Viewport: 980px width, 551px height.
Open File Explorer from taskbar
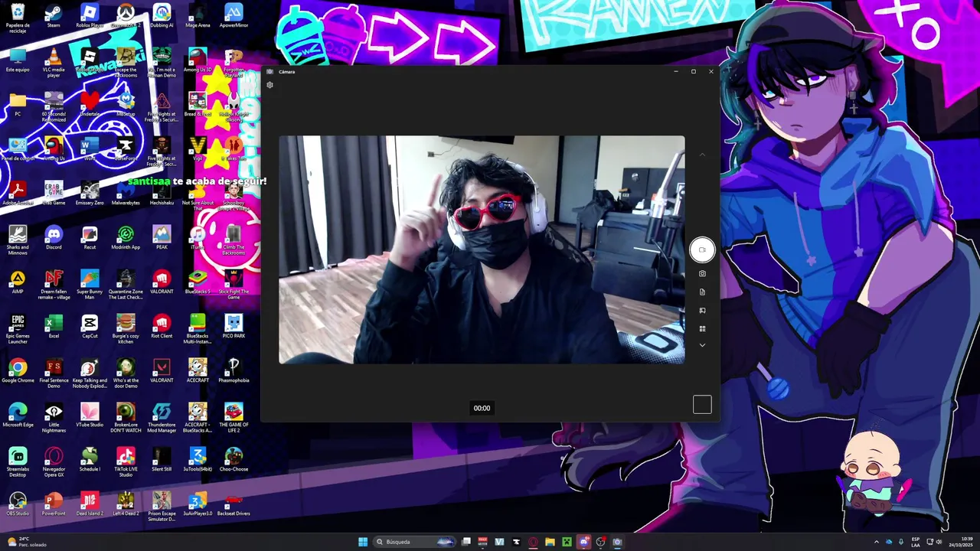click(550, 542)
